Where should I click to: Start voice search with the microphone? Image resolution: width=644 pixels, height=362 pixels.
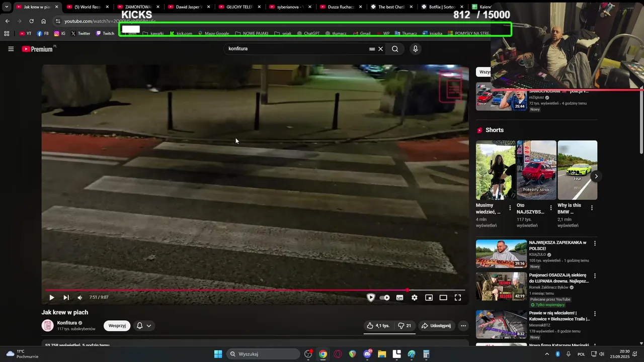(415, 49)
